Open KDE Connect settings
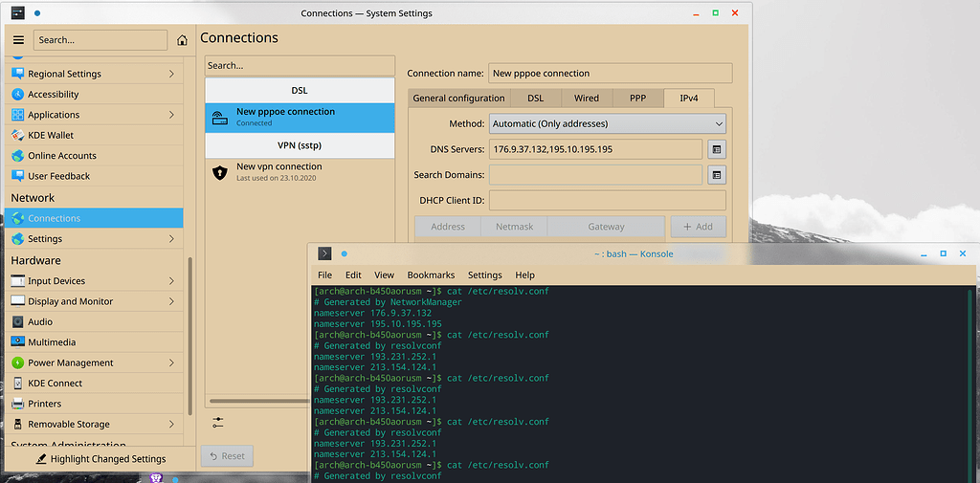This screenshot has height=483, width=980. tap(94, 383)
